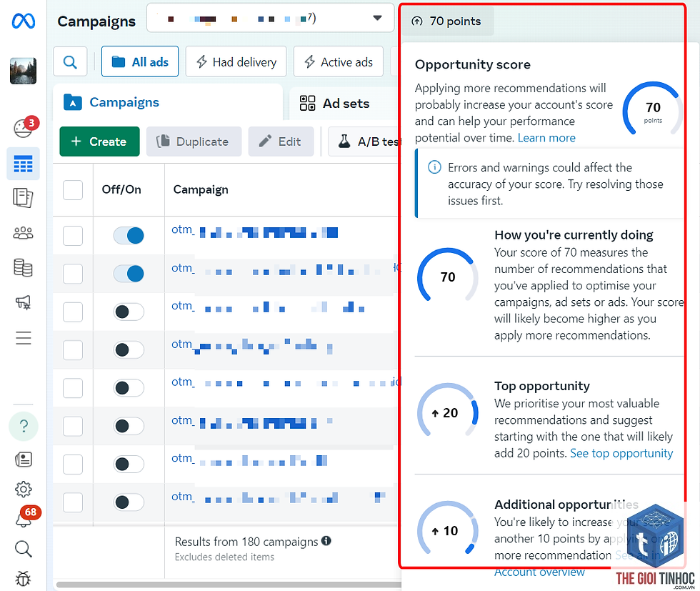Click the 70 points button

(448, 21)
